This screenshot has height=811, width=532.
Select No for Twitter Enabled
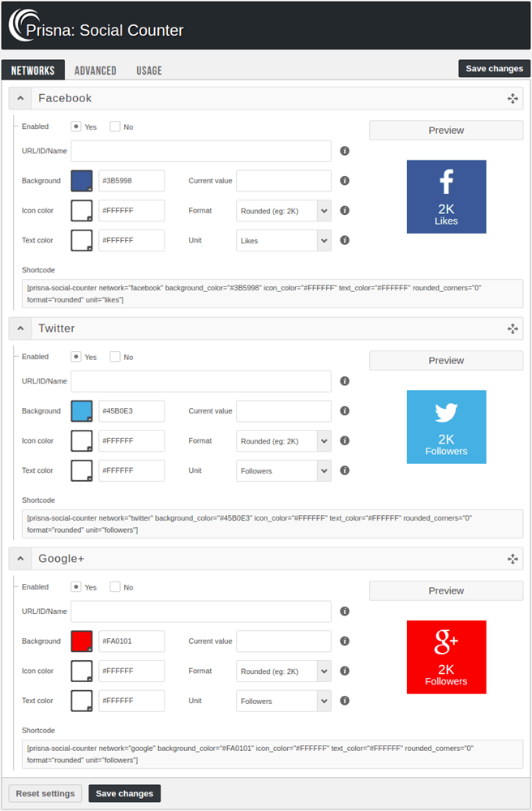point(115,356)
